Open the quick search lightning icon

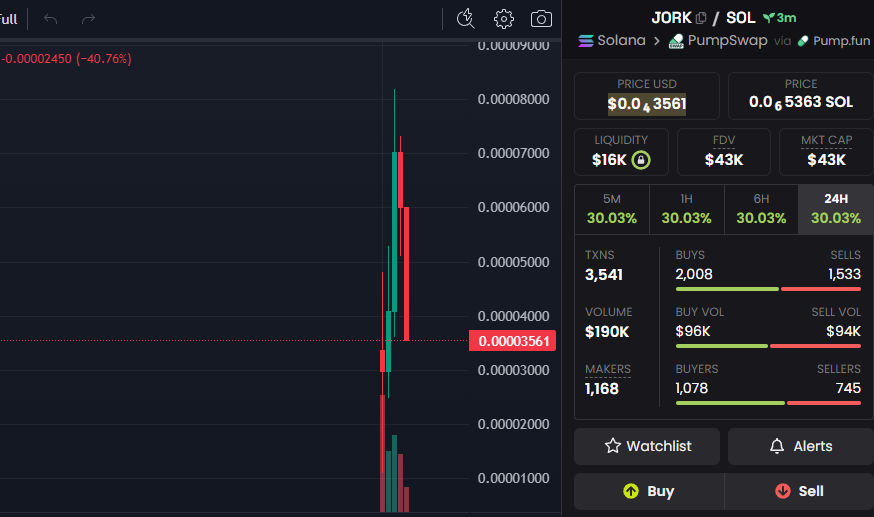pyautogui.click(x=465, y=19)
